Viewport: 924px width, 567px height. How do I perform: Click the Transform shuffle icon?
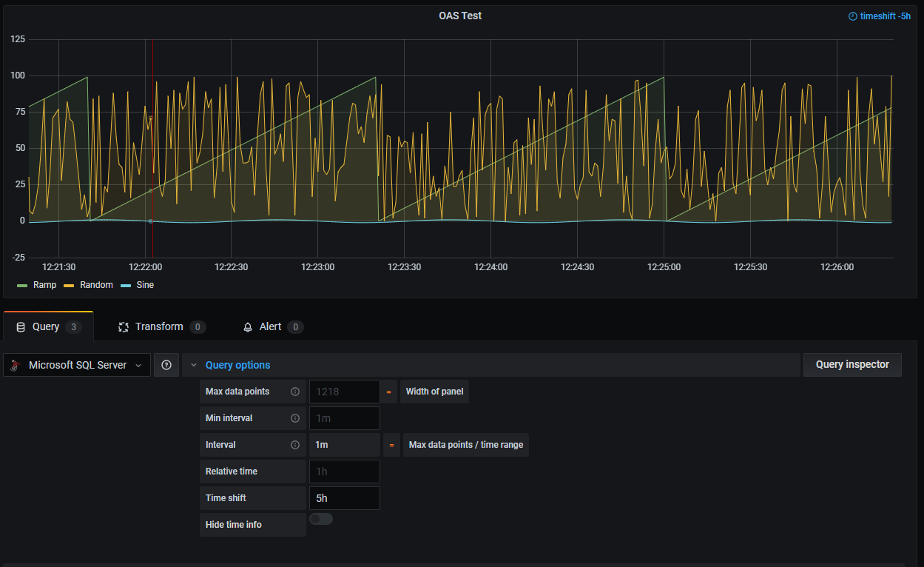[x=123, y=326]
